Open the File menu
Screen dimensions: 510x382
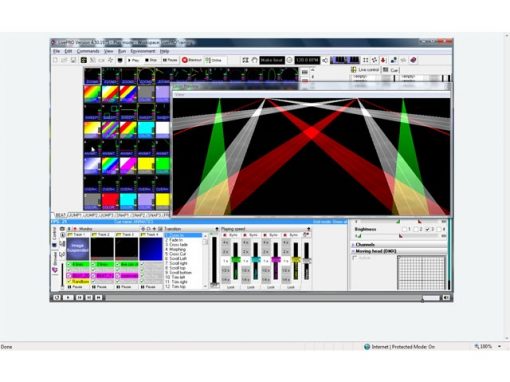(x=56, y=51)
